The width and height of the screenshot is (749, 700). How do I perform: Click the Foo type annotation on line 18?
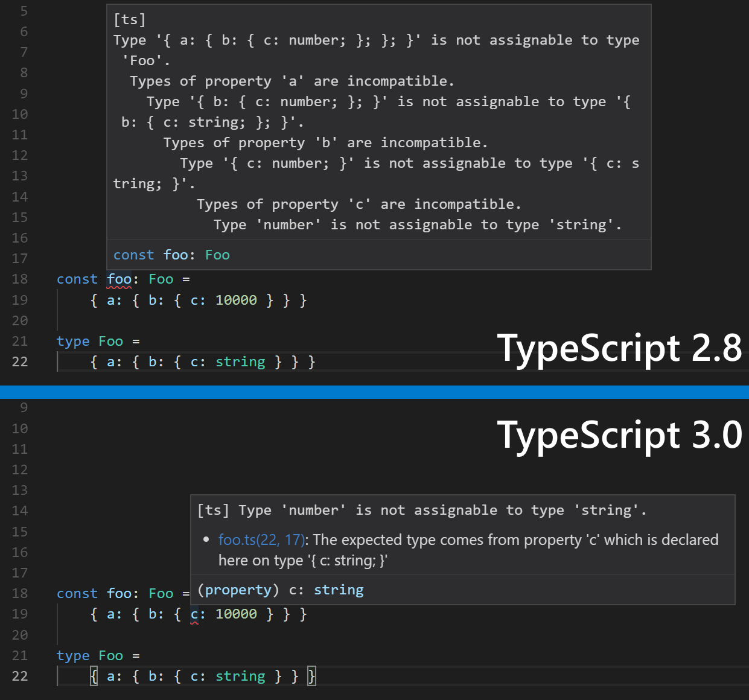[x=161, y=279]
